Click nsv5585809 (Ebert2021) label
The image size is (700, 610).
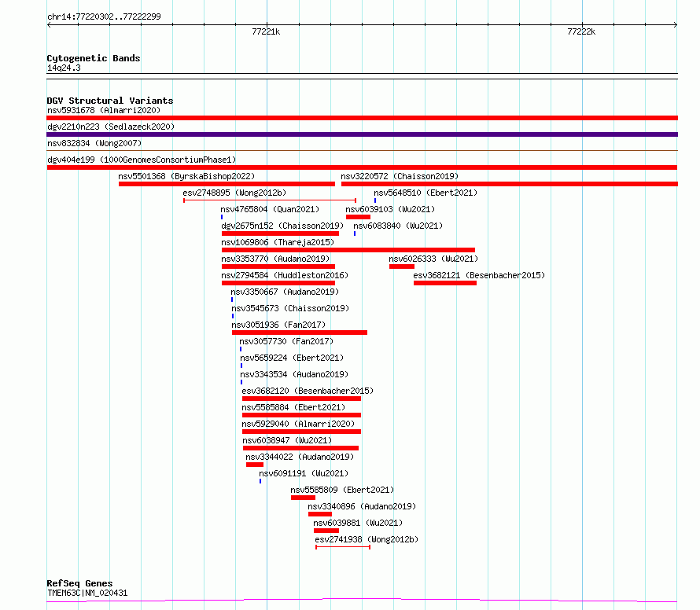click(x=342, y=490)
